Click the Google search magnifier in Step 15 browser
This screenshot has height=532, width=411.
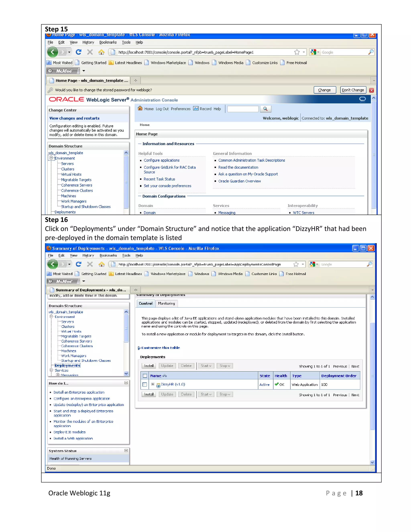coord(371,52)
